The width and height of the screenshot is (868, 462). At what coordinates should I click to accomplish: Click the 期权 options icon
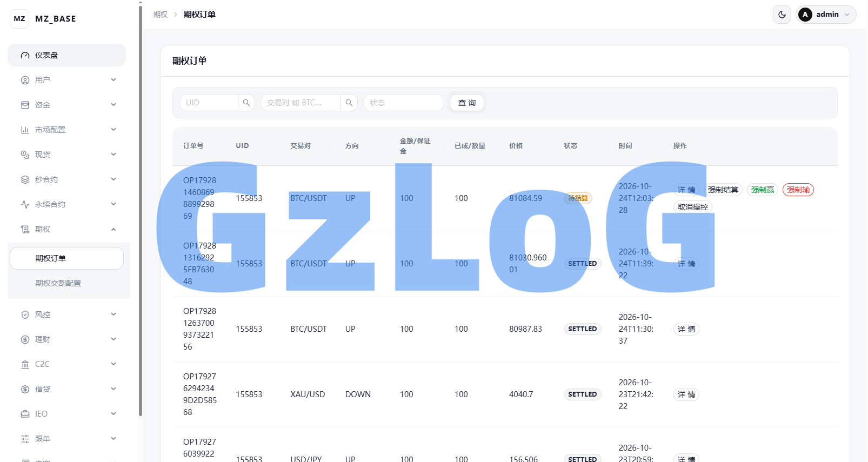click(x=25, y=229)
